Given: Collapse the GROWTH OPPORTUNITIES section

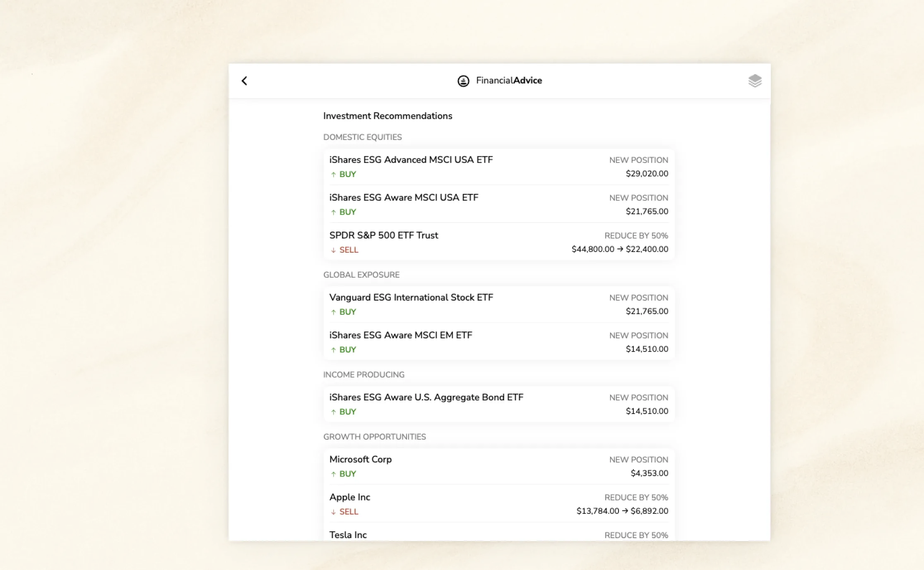Looking at the screenshot, I should pyautogui.click(x=375, y=436).
